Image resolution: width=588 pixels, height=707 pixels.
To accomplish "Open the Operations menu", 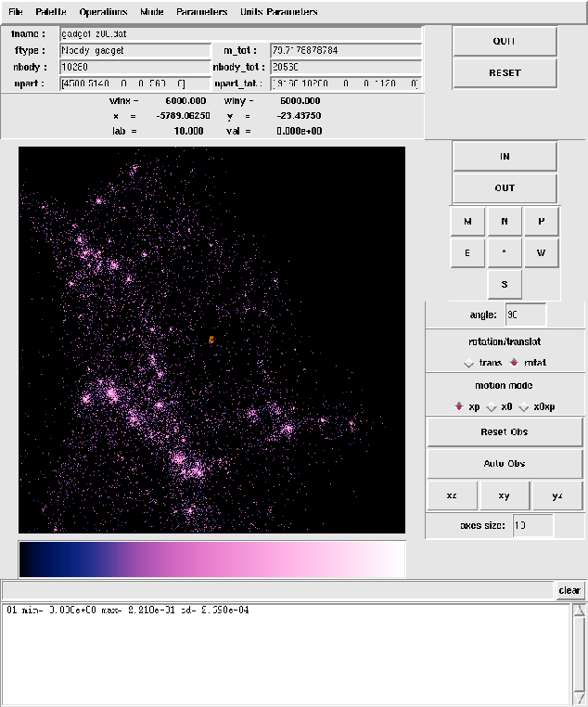I will [x=103, y=12].
